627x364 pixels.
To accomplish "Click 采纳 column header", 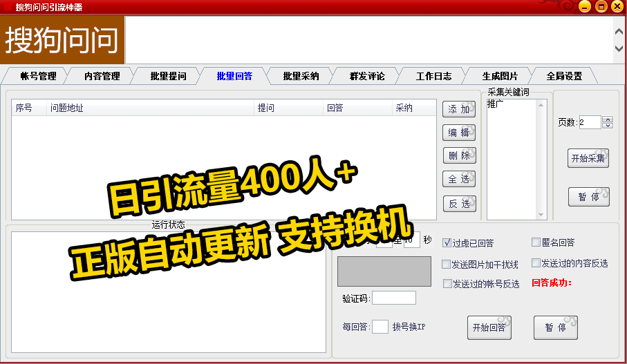I will click(414, 108).
